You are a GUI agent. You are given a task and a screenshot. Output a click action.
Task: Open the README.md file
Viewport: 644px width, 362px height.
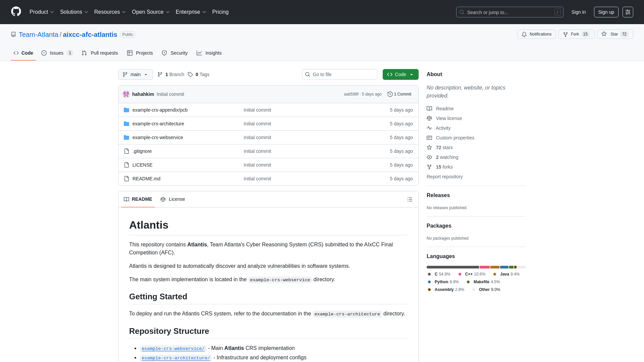tap(146, 179)
